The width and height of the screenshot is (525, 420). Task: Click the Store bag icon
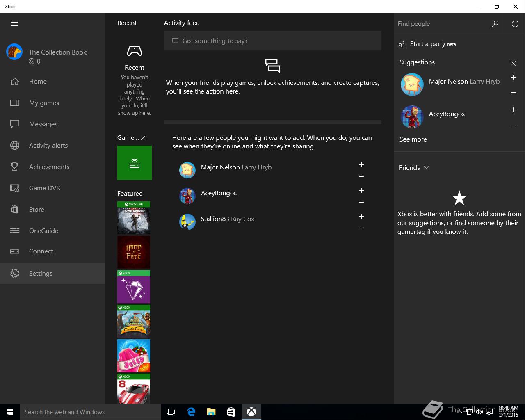15,209
